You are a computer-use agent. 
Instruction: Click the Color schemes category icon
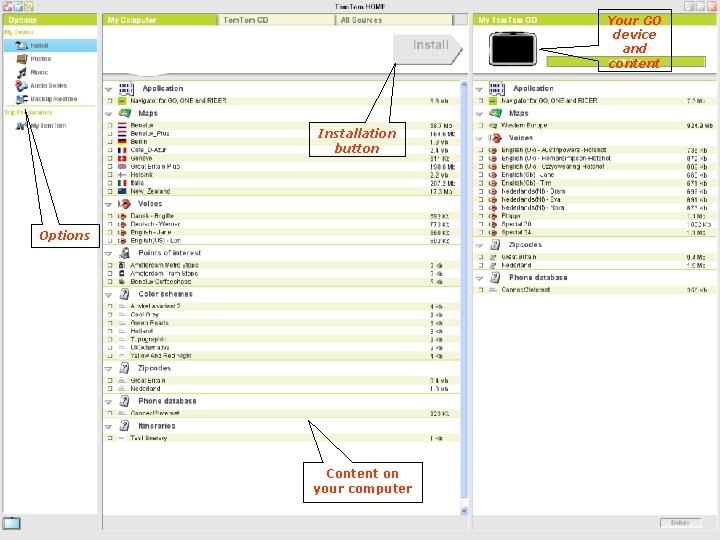coord(124,294)
